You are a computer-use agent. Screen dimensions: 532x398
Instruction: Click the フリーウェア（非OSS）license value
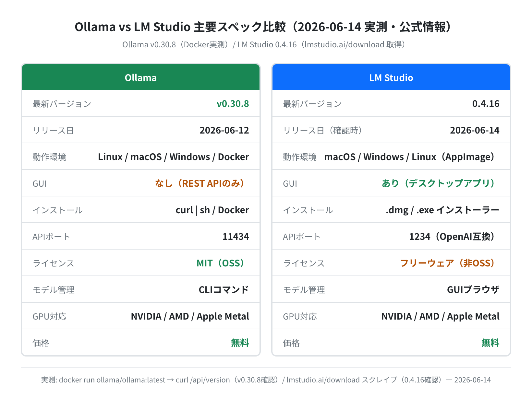pos(450,263)
